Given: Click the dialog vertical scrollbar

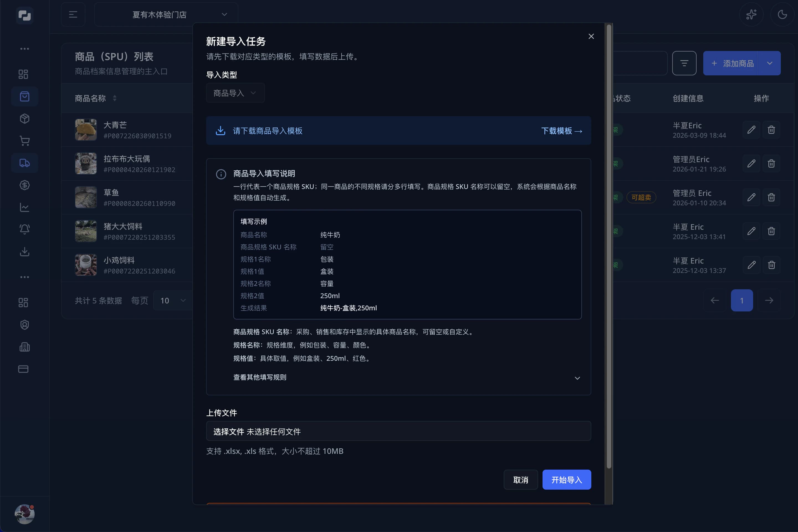Looking at the screenshot, I should (609, 246).
